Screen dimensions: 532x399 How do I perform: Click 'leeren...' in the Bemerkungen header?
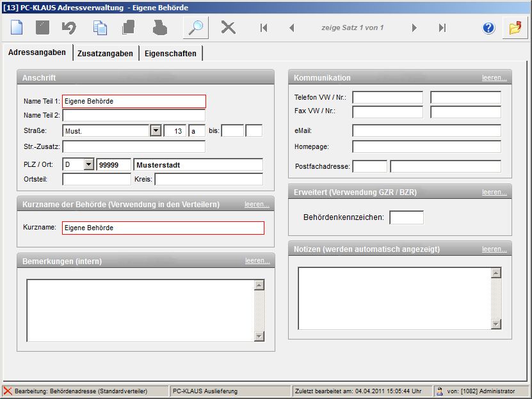click(257, 261)
